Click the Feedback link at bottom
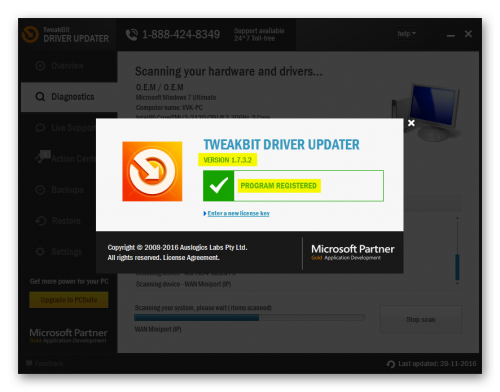The image size is (500, 392). pos(49,363)
